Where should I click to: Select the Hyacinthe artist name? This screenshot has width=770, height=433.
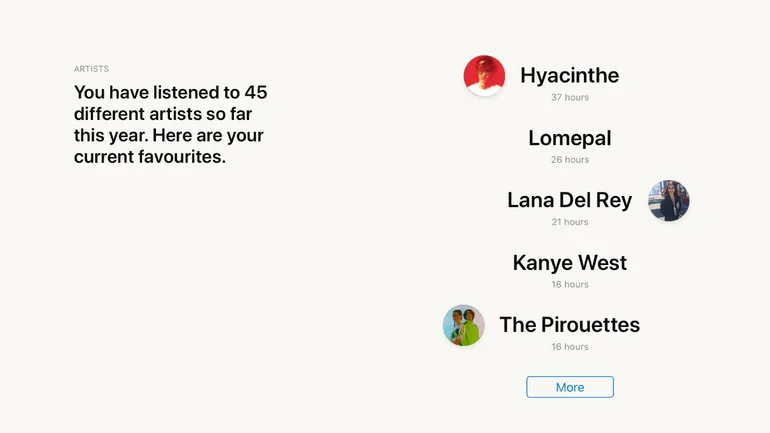[569, 76]
